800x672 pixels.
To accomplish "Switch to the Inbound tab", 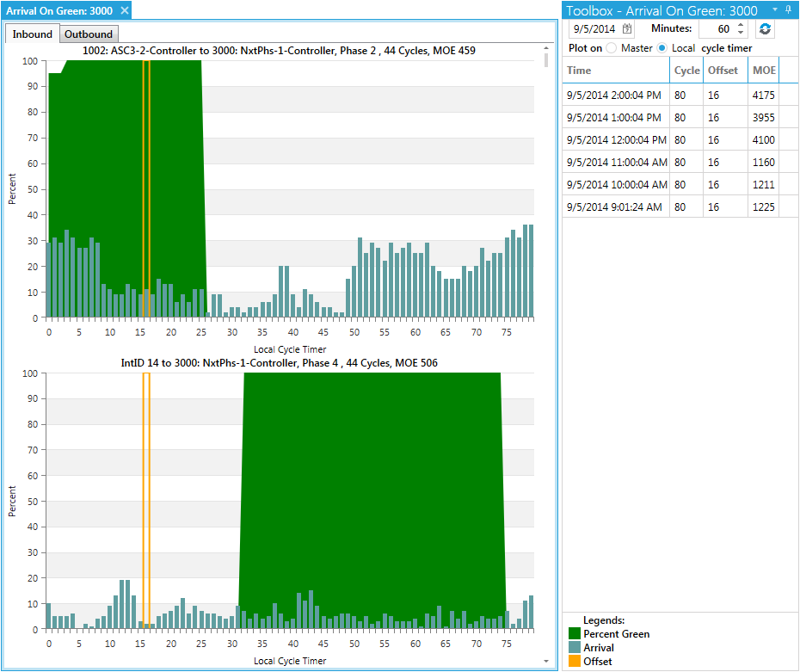I will (x=33, y=34).
